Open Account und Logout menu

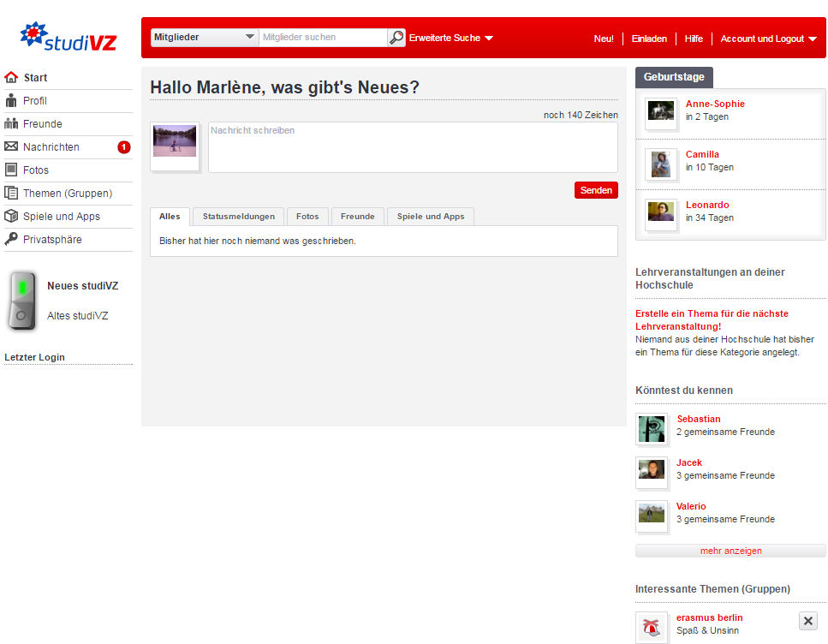coord(768,39)
